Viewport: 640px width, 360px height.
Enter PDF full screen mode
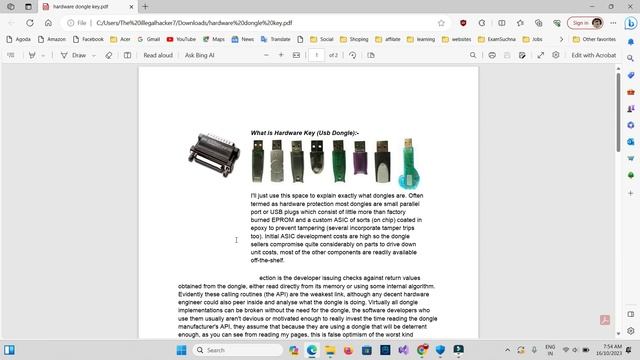540,55
